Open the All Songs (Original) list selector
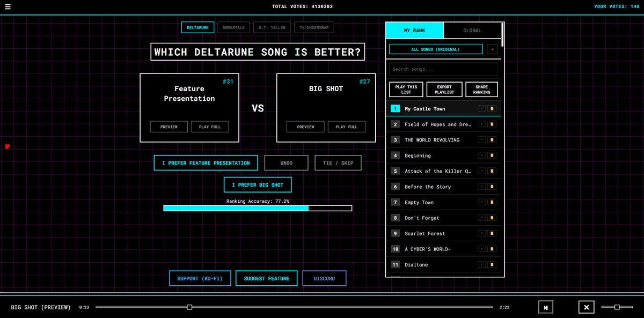This screenshot has height=318, width=644. [435, 49]
